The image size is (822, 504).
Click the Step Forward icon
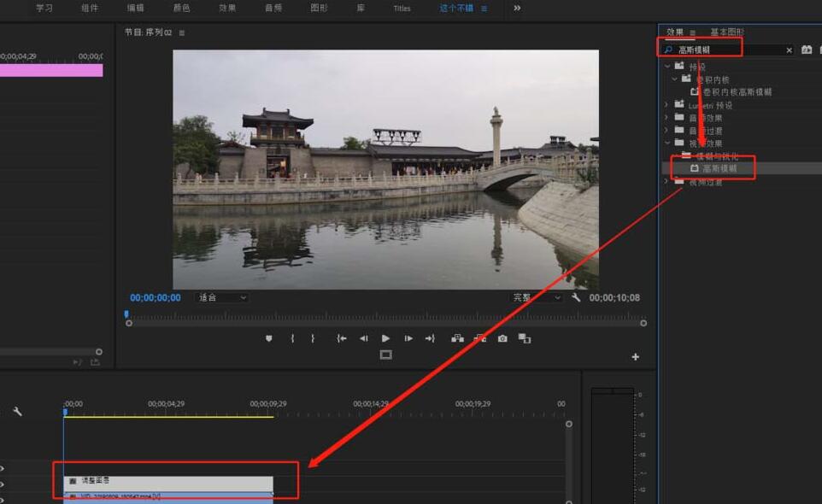[x=408, y=337]
